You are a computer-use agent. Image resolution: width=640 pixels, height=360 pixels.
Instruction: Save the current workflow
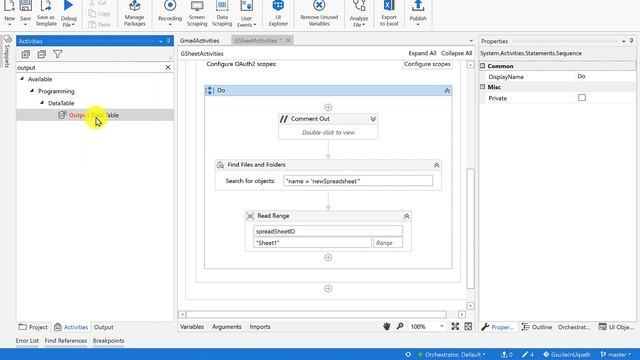point(25,12)
